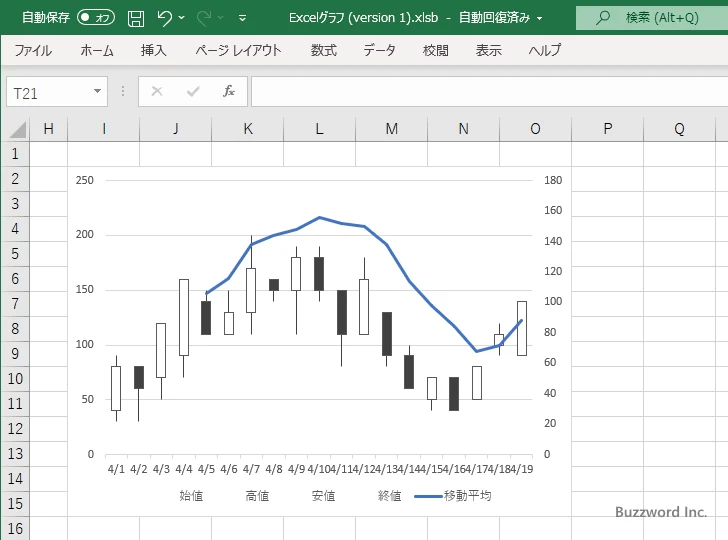The height and width of the screenshot is (540, 728).
Task: Open the Redo history dropdown arrow
Action: (x=221, y=18)
